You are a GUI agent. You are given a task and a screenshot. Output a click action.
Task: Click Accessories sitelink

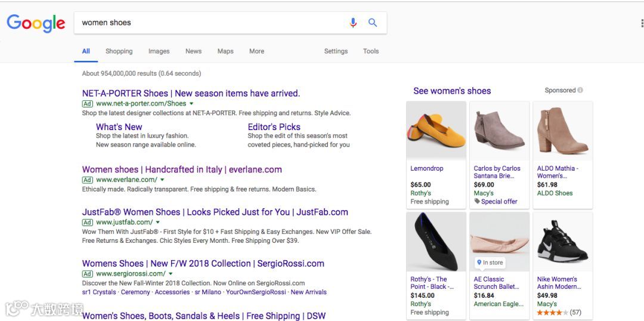coord(172,292)
